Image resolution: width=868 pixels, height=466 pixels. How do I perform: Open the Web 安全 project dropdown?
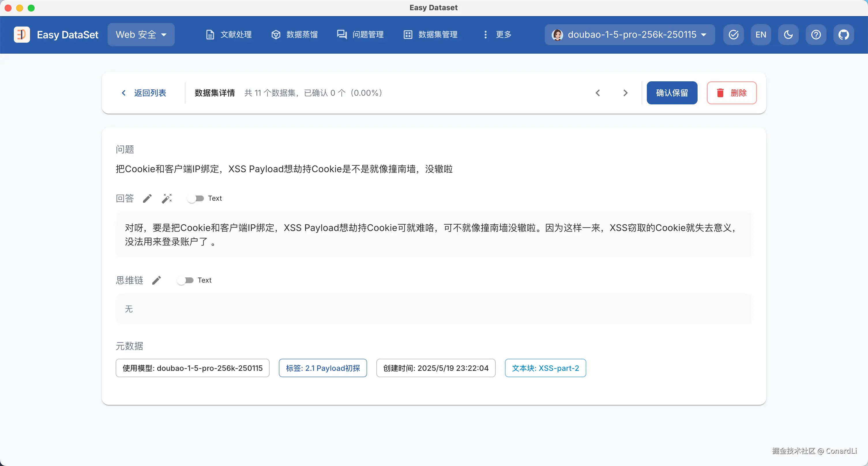pos(141,34)
